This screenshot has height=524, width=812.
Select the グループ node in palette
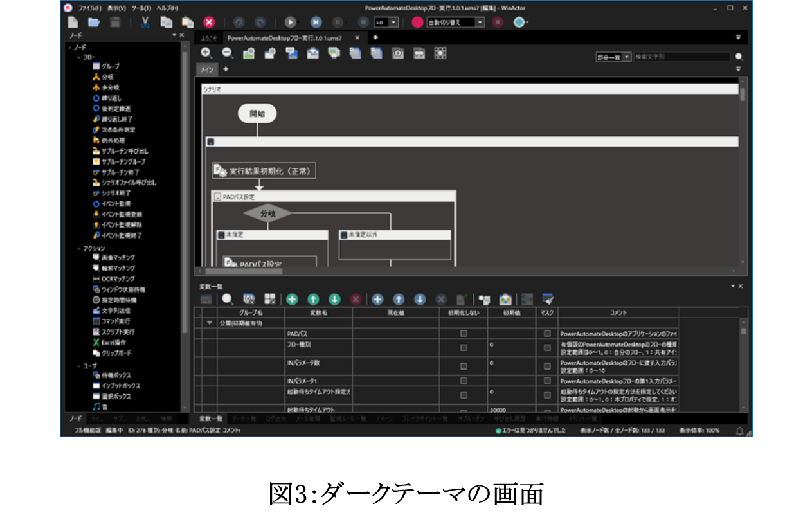point(106,66)
